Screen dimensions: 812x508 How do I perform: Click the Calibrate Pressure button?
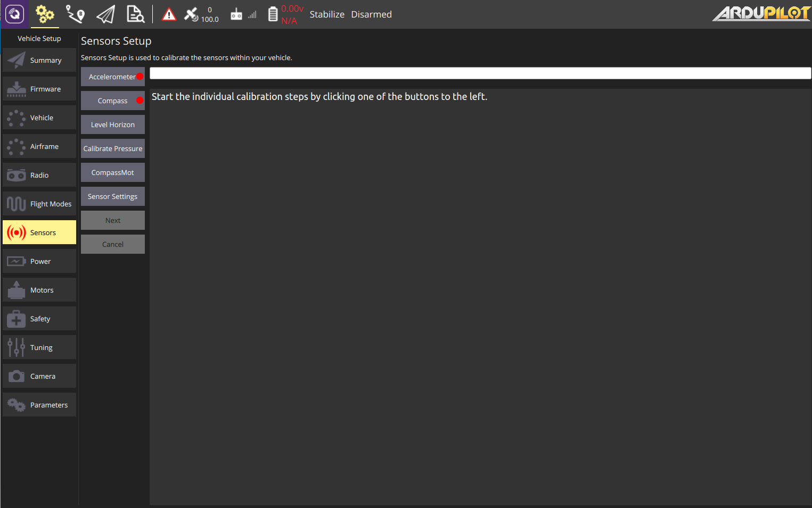[113, 148]
